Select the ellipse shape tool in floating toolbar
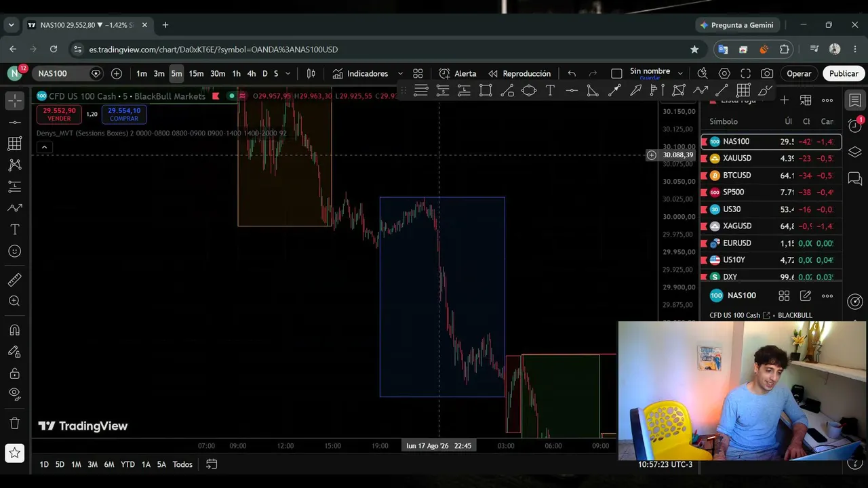 point(529,90)
